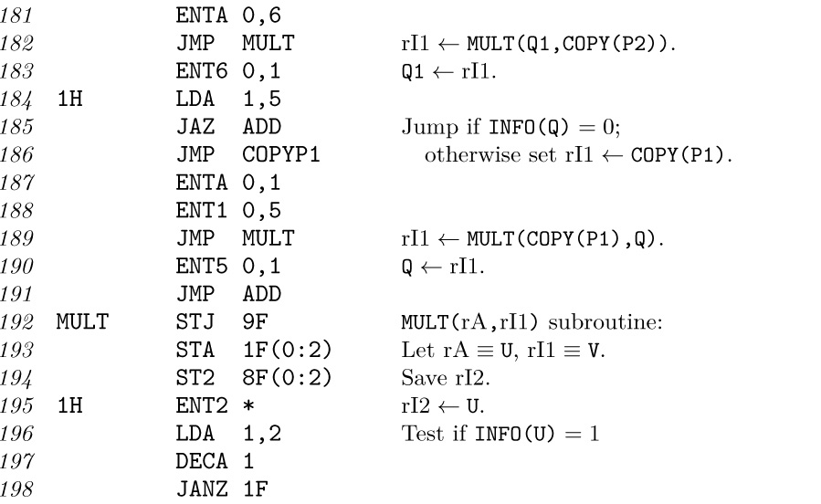
Task: Click the ENT1 0,5 instruction
Action: [x=228, y=210]
